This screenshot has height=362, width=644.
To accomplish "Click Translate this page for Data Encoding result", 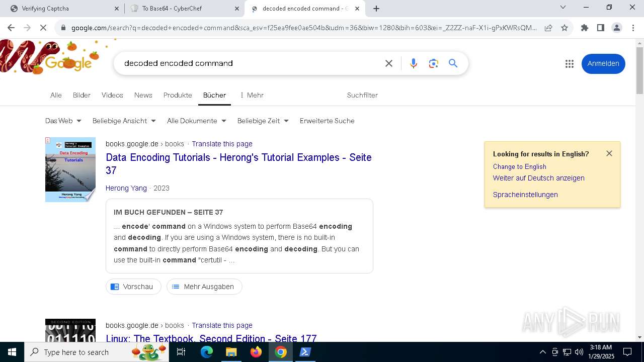I will (222, 144).
